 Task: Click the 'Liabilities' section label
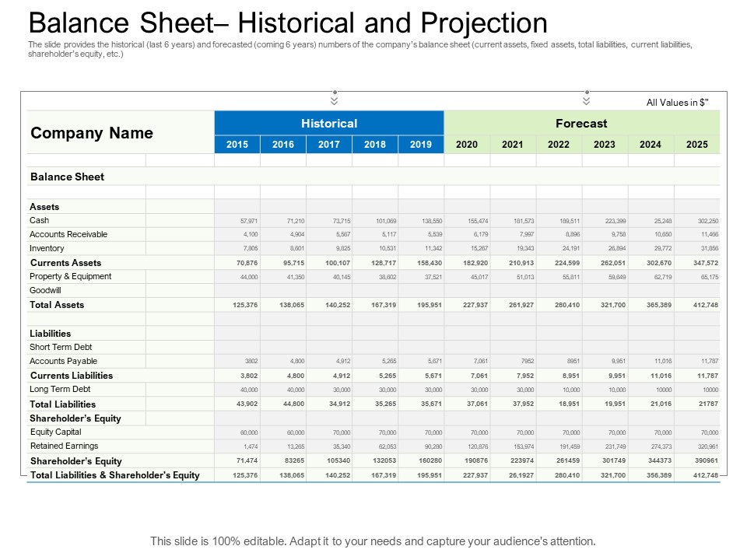point(50,334)
